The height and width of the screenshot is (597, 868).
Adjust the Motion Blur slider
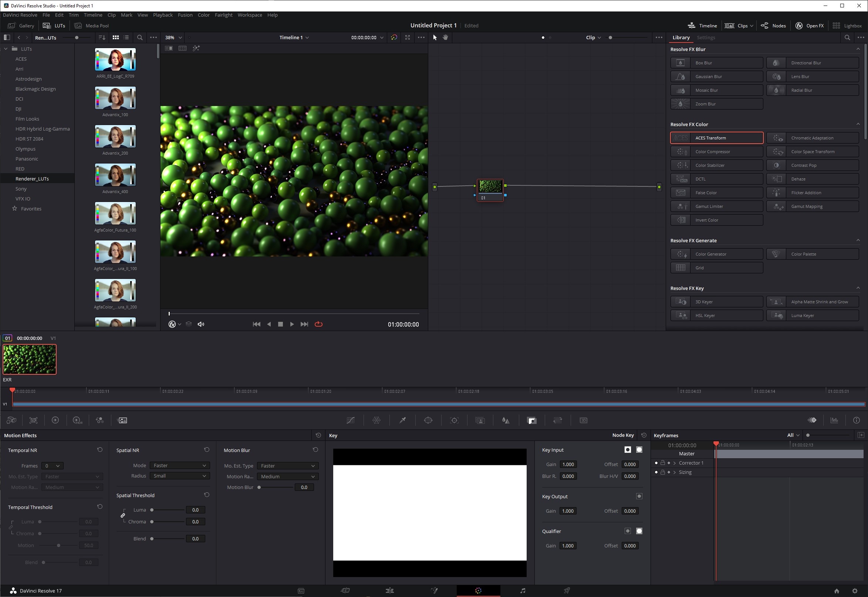(259, 488)
